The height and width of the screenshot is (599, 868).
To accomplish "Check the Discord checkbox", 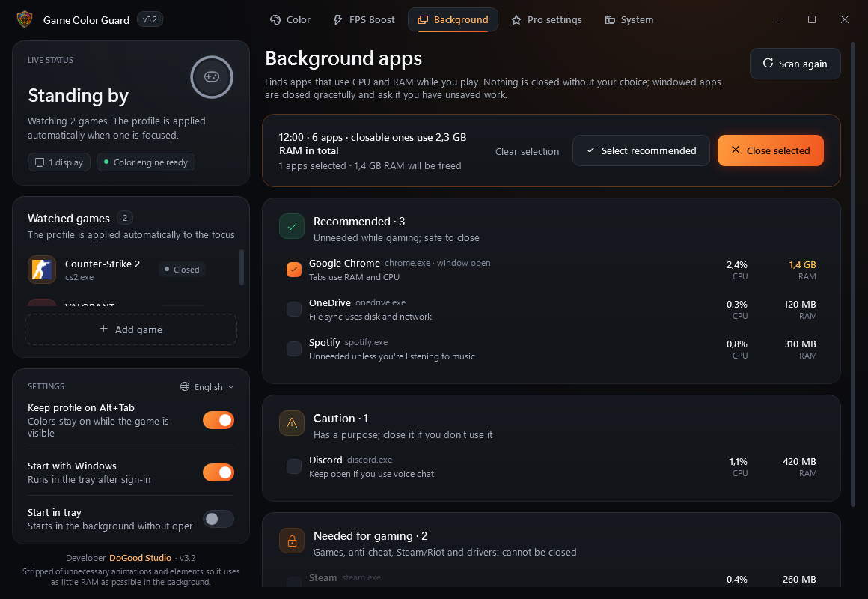I will 294,466.
